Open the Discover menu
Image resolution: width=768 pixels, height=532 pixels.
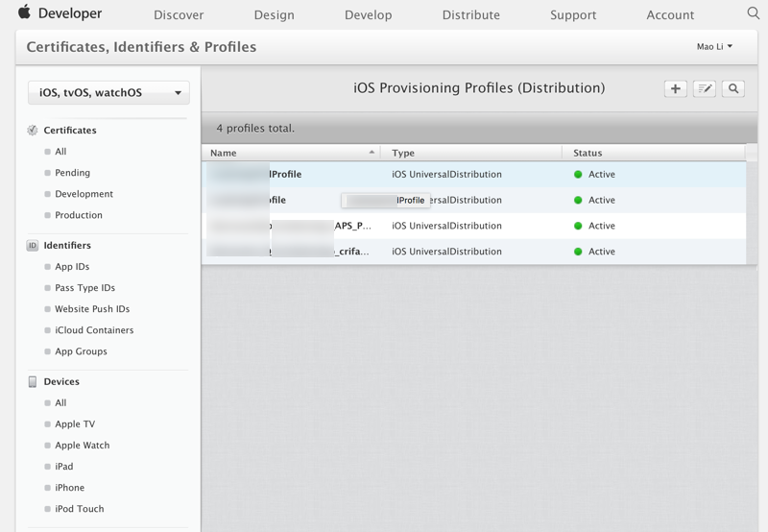tap(179, 14)
